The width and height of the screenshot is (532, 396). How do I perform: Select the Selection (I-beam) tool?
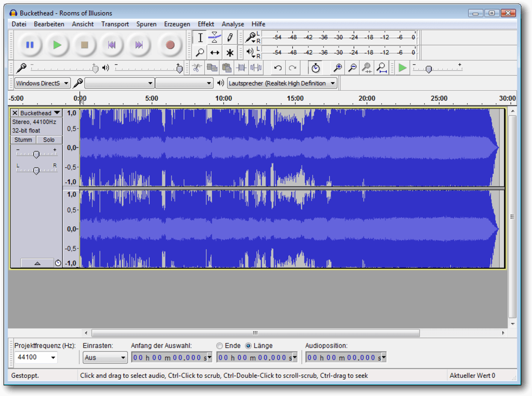click(x=200, y=37)
